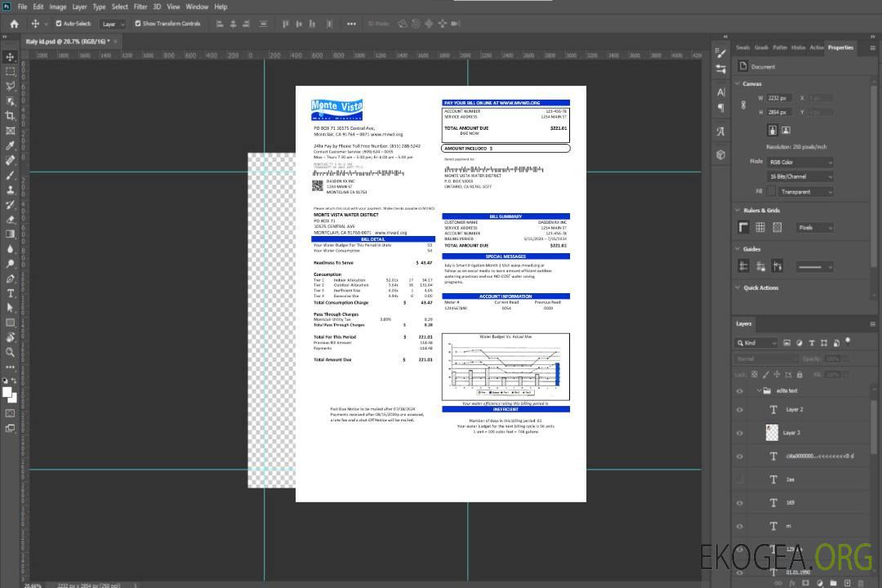The height and width of the screenshot is (588, 882).
Task: Toggle the layer filter on/off switch
Action: 848,341
